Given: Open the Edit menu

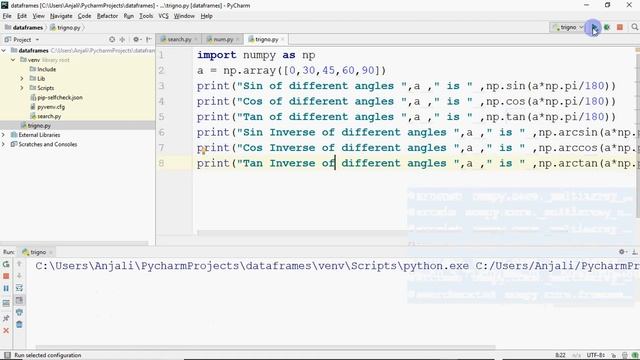Looking at the screenshot, I should pos(22,16).
